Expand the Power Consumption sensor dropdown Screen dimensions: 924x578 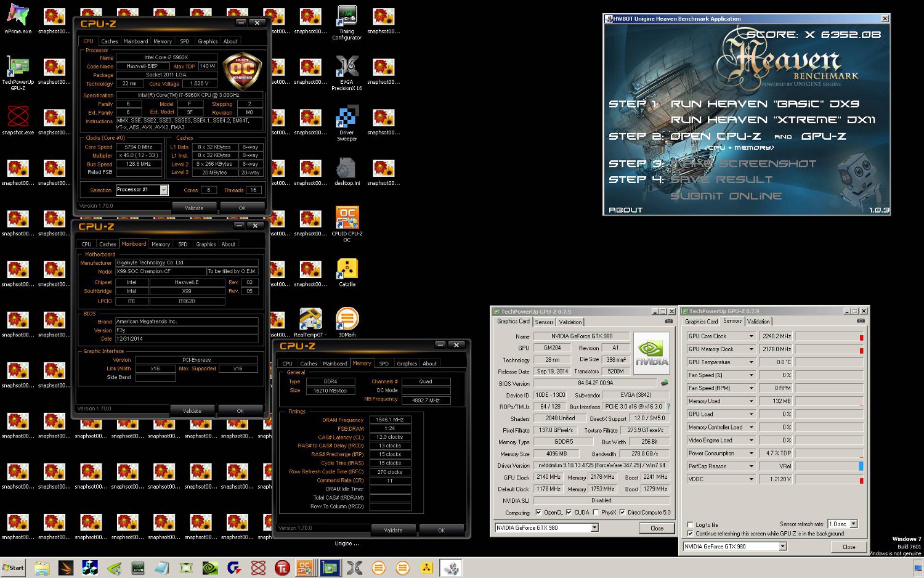click(751, 454)
